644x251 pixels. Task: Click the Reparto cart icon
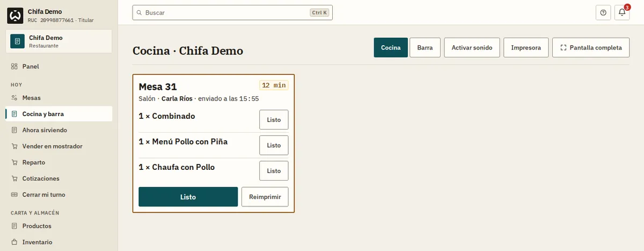tap(14, 162)
